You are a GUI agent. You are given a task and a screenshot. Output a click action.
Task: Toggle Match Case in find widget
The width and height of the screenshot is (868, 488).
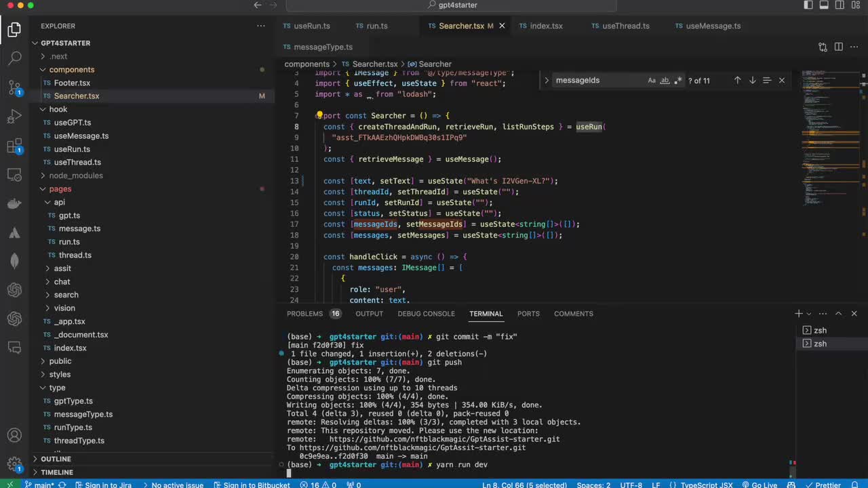[652, 80]
